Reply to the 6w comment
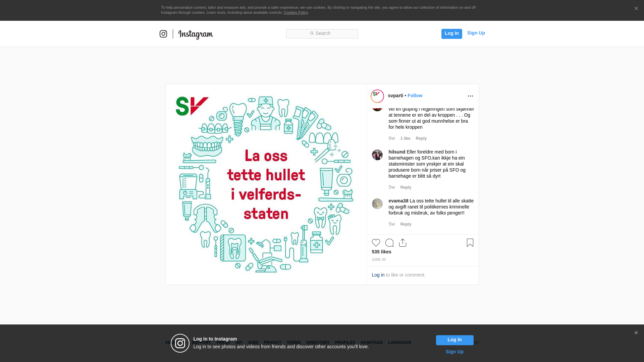 pos(421,138)
